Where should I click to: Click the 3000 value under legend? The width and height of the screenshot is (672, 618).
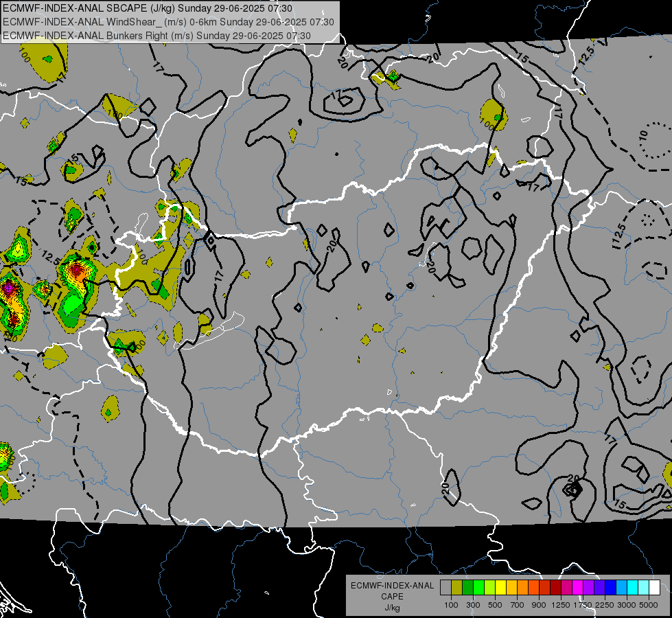(627, 605)
